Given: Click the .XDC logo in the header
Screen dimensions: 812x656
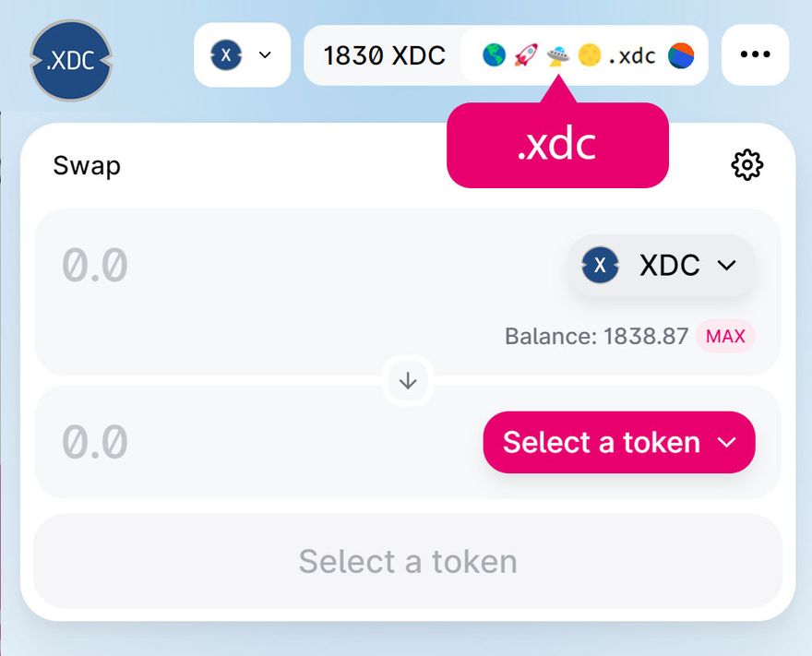Looking at the screenshot, I should coord(71,60).
